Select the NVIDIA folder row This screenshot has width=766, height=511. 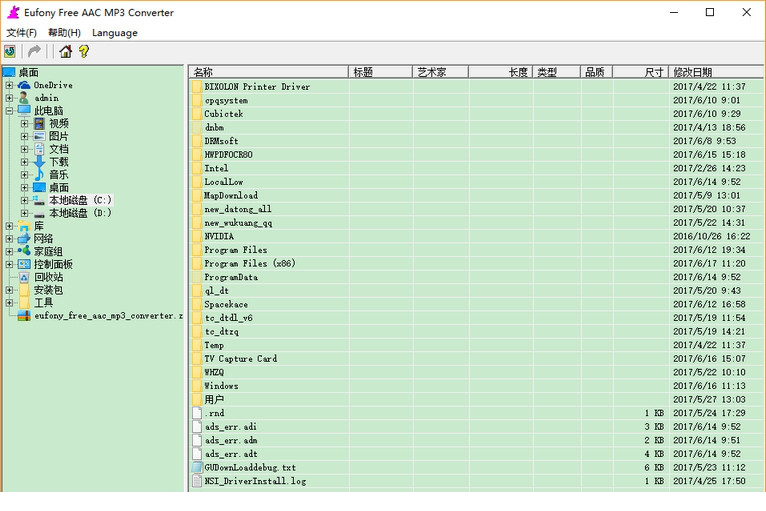pyautogui.click(x=476, y=236)
